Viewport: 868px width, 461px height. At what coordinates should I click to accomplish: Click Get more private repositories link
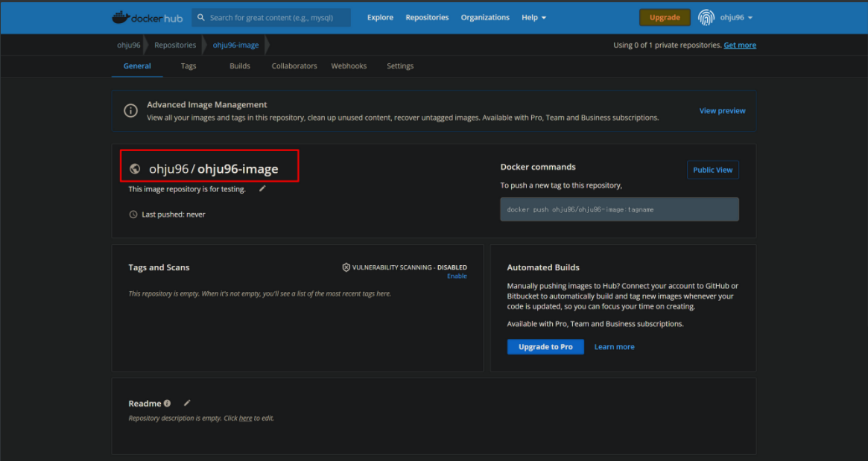(x=740, y=45)
